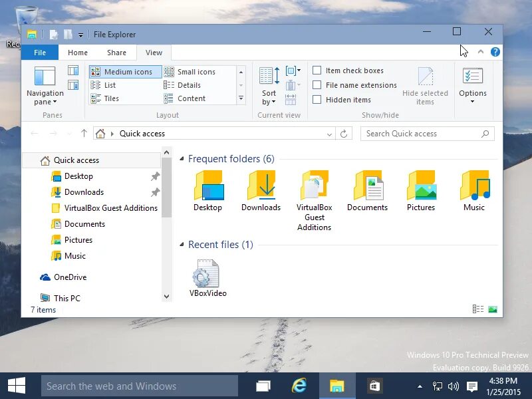The image size is (532, 399).
Task: Click the Properties quick access toolbar icon
Action: [x=54, y=35]
